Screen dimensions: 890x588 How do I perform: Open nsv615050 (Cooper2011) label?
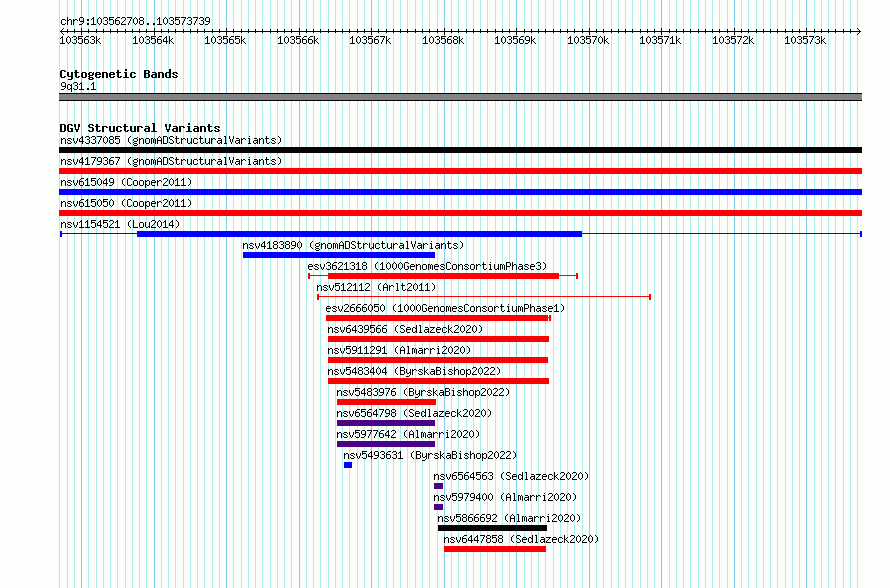coord(126,203)
